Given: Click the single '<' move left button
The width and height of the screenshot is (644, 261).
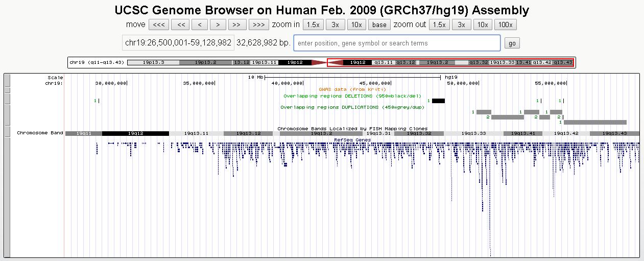Looking at the screenshot, I should tap(200, 25).
